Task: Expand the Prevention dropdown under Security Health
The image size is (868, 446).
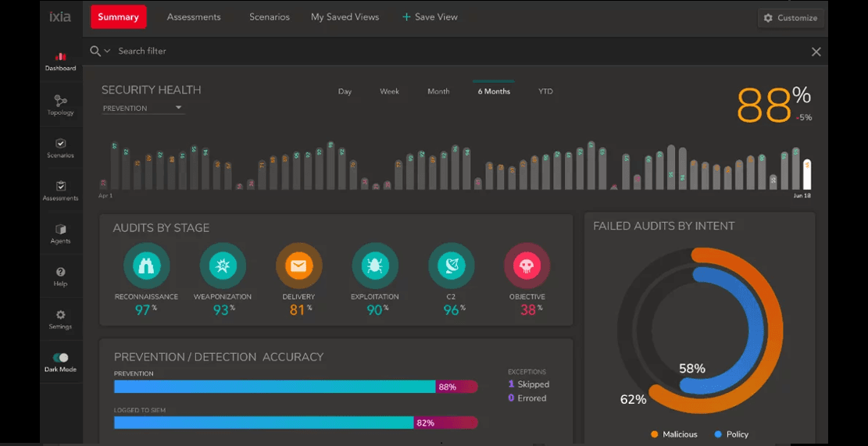Action: 143,108
